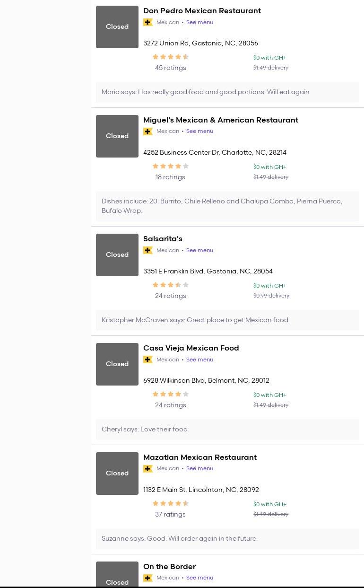Click GH+ badge icon under Miguel's Mexican & American
Screen dimensions: 364x588
point(148,132)
